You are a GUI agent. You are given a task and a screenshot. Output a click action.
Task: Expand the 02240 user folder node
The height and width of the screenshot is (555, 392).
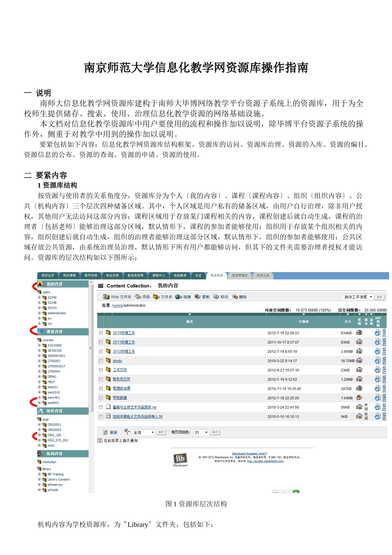(39, 297)
